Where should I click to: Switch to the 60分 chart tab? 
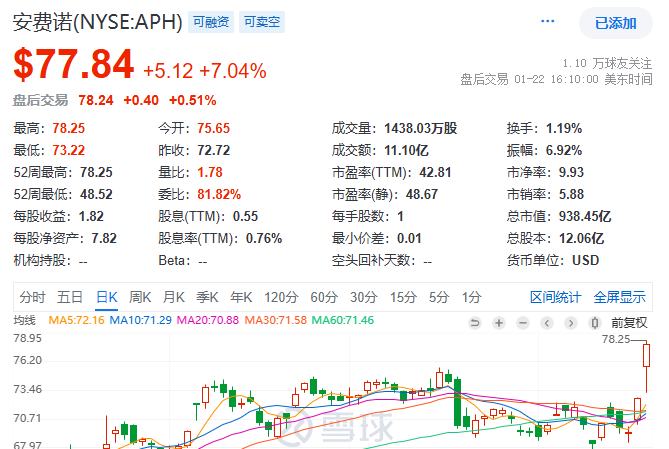(324, 297)
